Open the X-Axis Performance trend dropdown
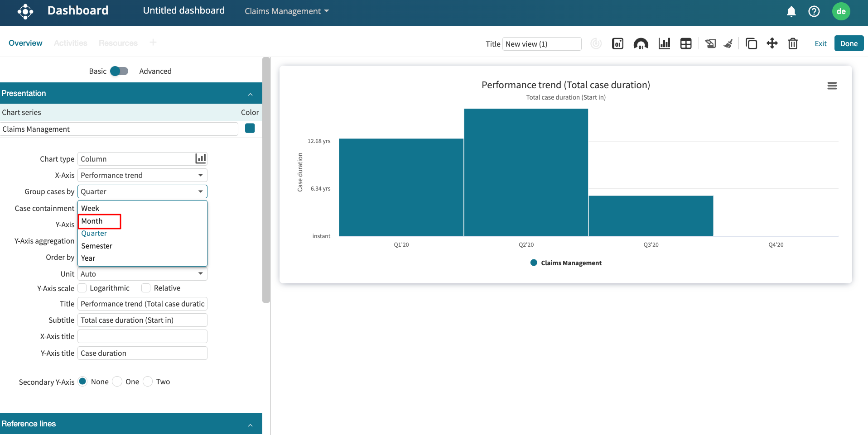868x435 pixels. (142, 175)
